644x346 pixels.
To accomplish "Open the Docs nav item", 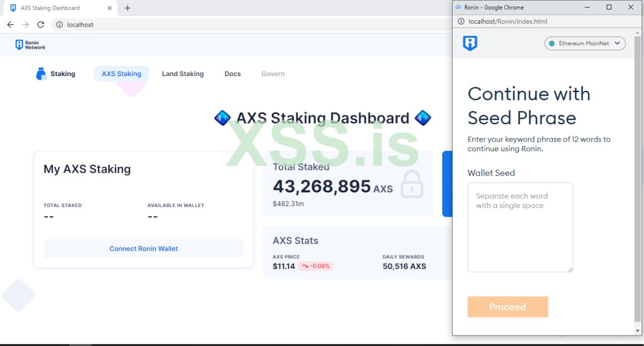I will click(x=232, y=74).
